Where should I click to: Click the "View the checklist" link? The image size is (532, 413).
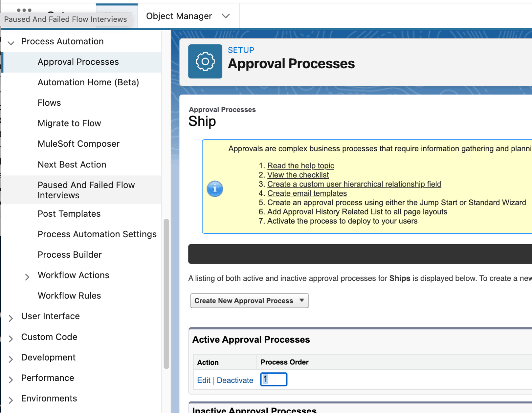[x=298, y=175]
